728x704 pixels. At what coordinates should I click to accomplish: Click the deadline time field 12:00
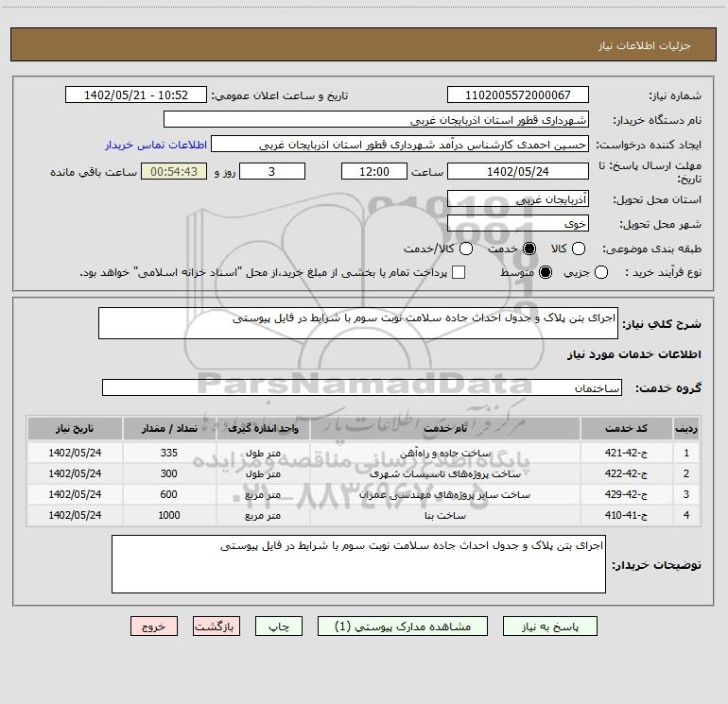[374, 171]
